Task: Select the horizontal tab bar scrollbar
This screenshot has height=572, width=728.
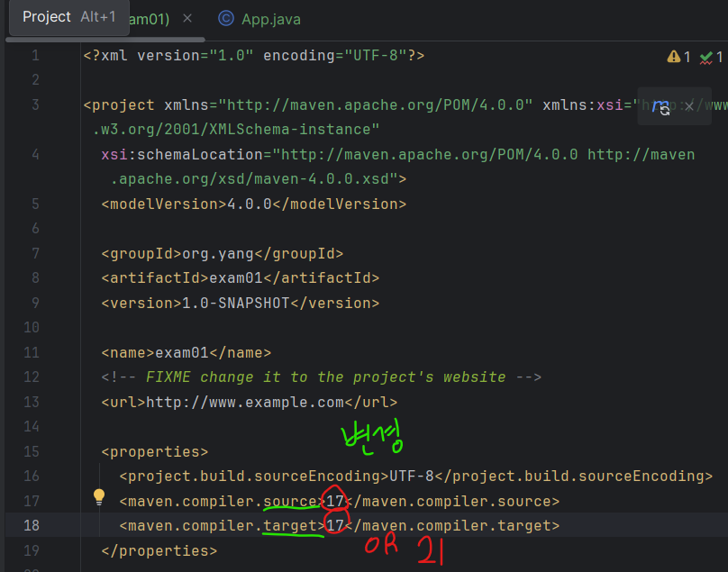Action: tap(105, 40)
